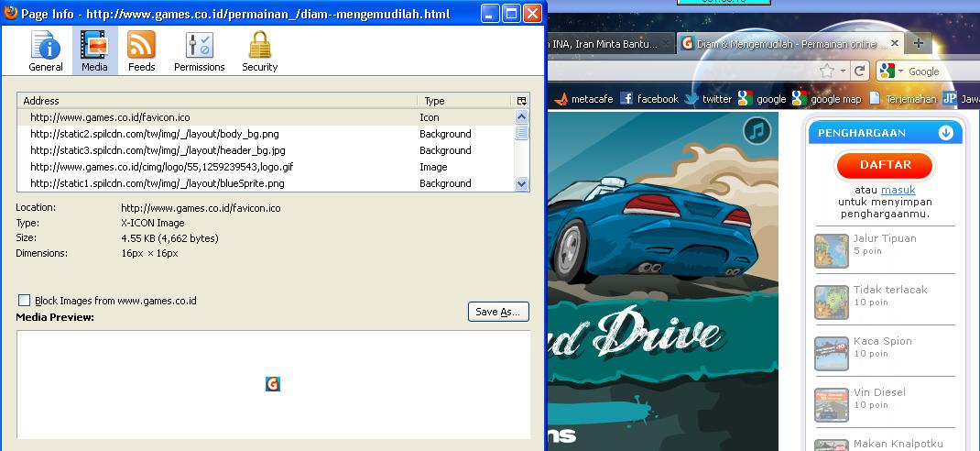Click the red DAFTAR button
Viewport: 980px width, 451px height.
[x=885, y=165]
